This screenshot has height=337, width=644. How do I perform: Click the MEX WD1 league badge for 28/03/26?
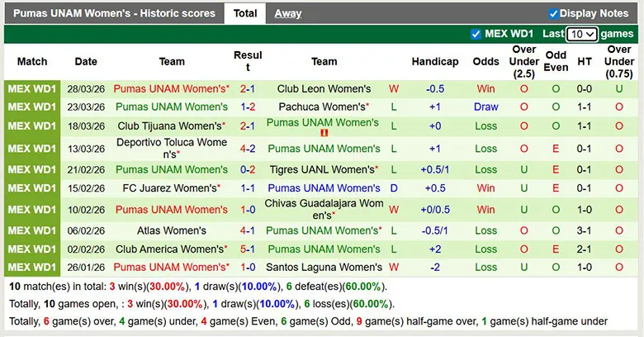click(x=32, y=88)
